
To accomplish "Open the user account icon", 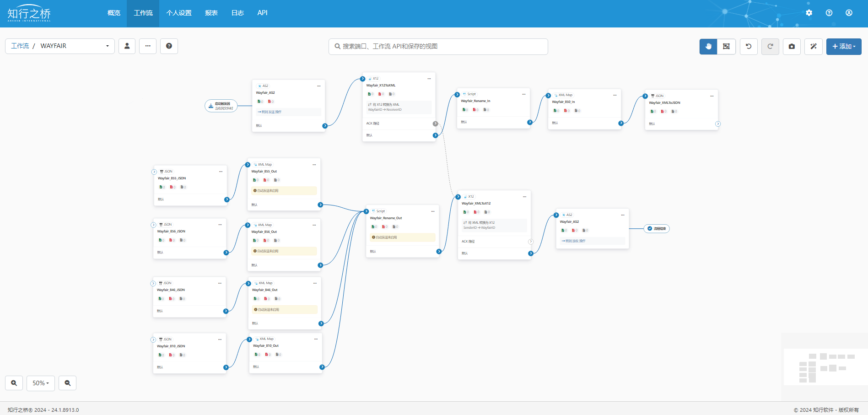I will [x=849, y=13].
